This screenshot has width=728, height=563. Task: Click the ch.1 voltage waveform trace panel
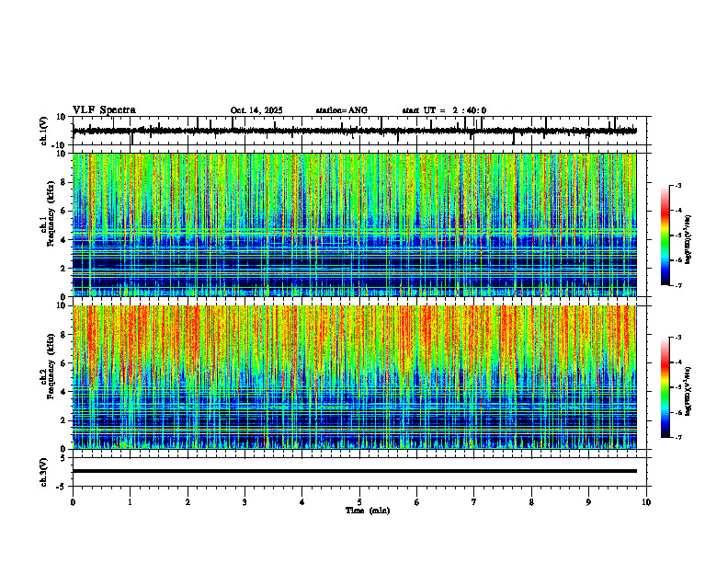(x=358, y=131)
